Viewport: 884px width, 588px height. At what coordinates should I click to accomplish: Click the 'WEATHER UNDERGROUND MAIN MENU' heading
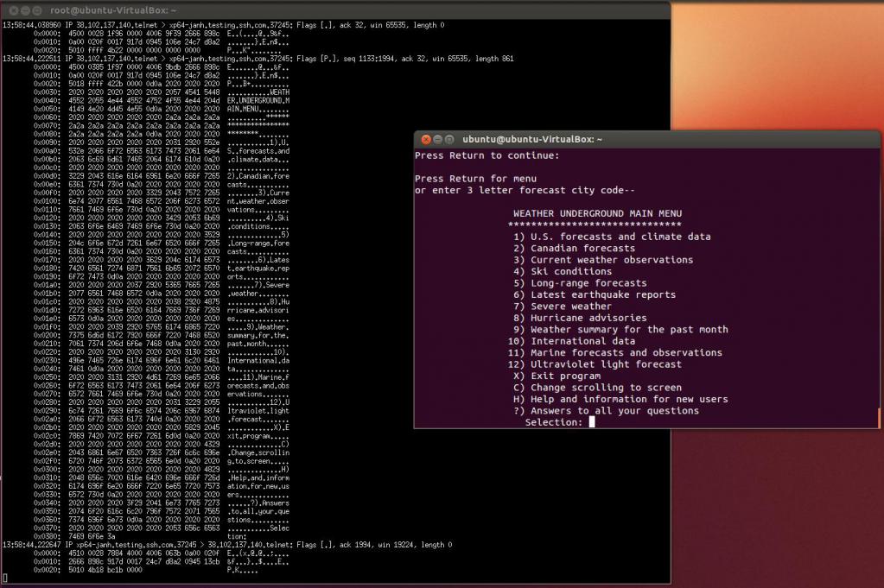(598, 213)
